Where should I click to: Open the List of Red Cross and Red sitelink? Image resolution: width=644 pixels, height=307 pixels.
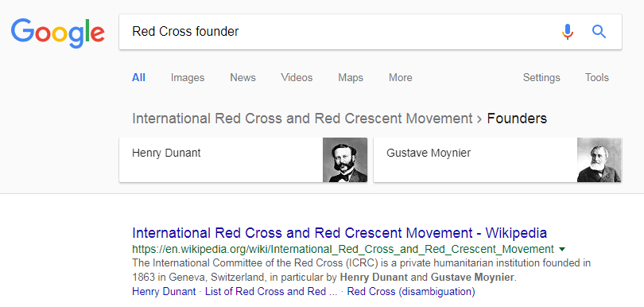click(271, 292)
